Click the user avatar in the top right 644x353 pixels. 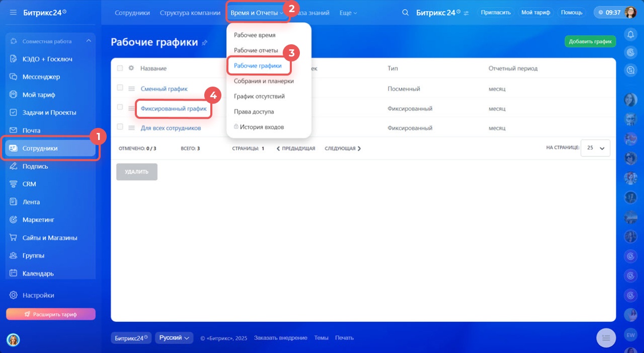click(630, 13)
